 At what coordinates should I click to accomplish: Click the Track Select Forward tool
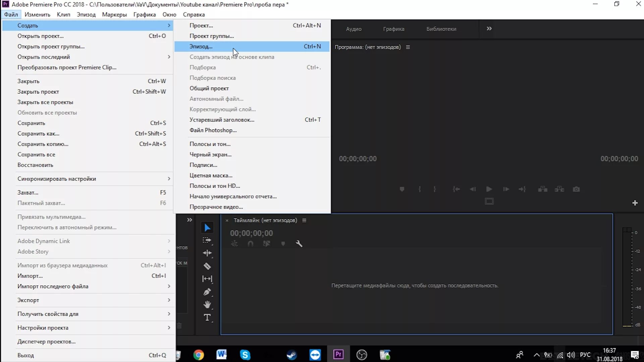coord(207,240)
